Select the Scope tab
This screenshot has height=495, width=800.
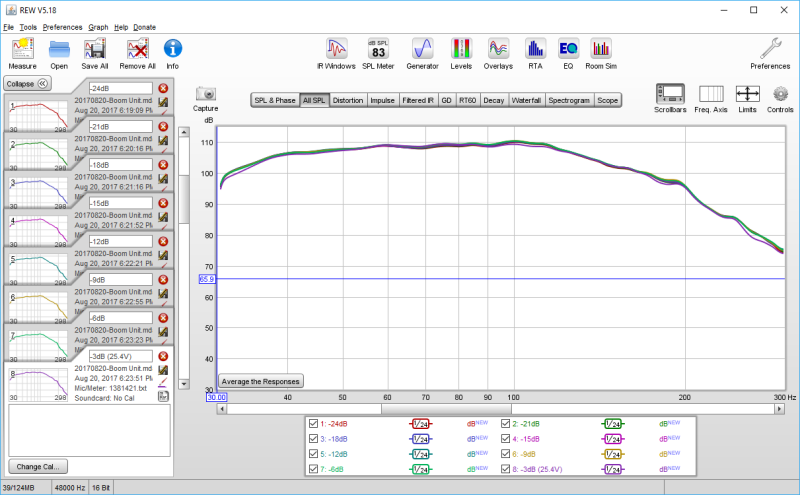tap(607, 101)
